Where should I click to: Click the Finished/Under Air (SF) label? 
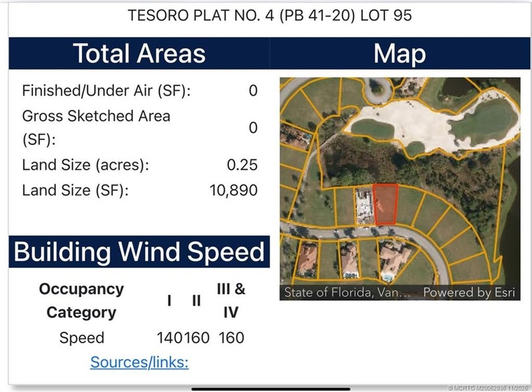[106, 91]
